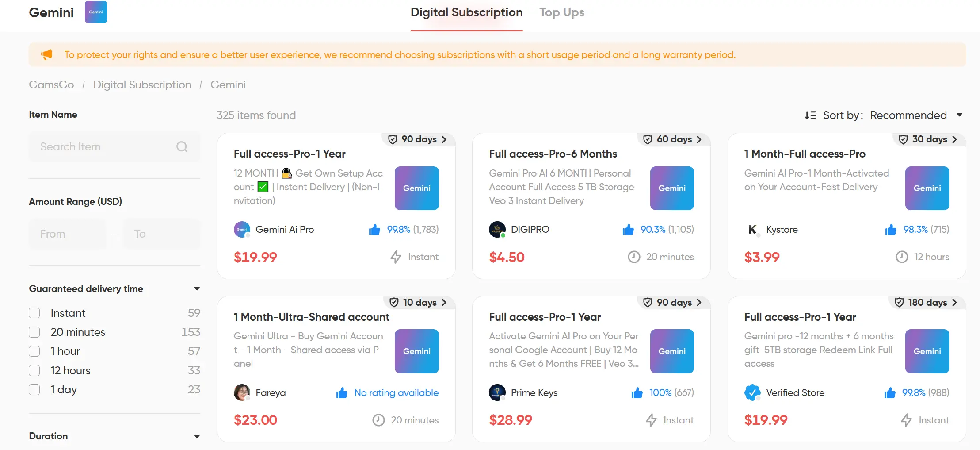Click the Fareya seller profile picture
The height and width of the screenshot is (450, 980).
pyautogui.click(x=242, y=392)
